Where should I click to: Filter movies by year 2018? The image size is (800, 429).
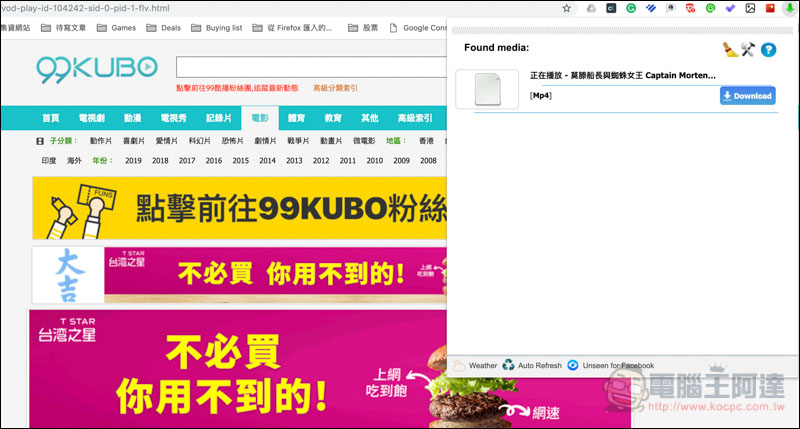click(x=160, y=161)
